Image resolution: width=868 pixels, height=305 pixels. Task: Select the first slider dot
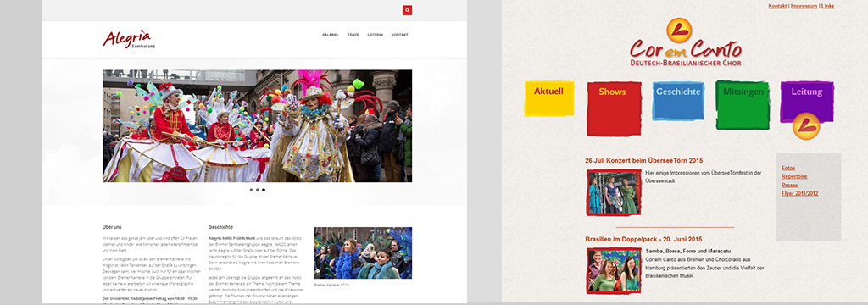coord(251,190)
